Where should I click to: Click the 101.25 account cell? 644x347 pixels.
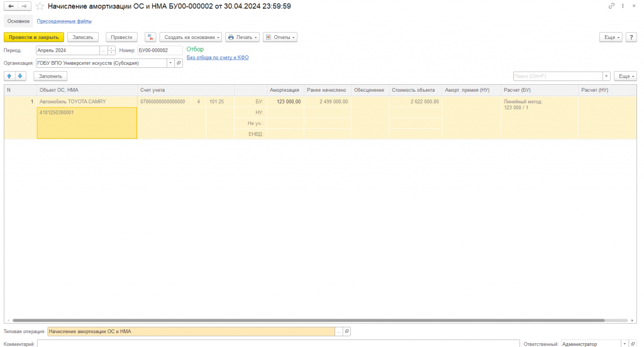(219, 101)
